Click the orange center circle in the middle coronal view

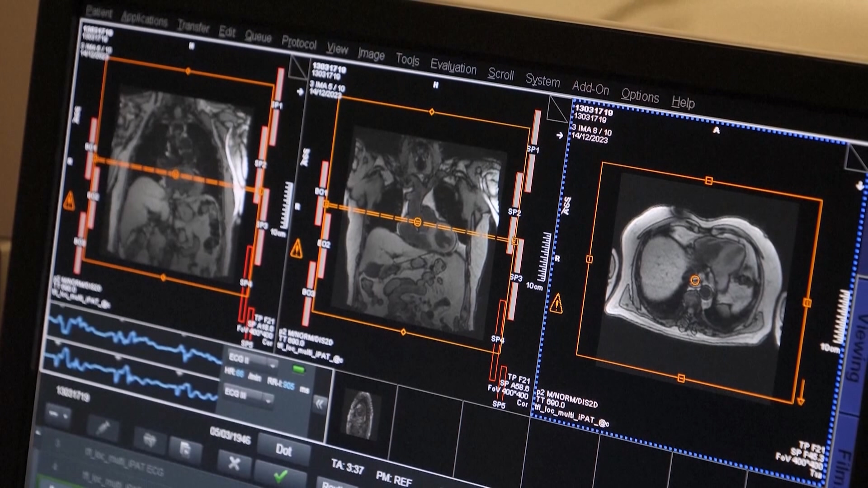tap(418, 222)
